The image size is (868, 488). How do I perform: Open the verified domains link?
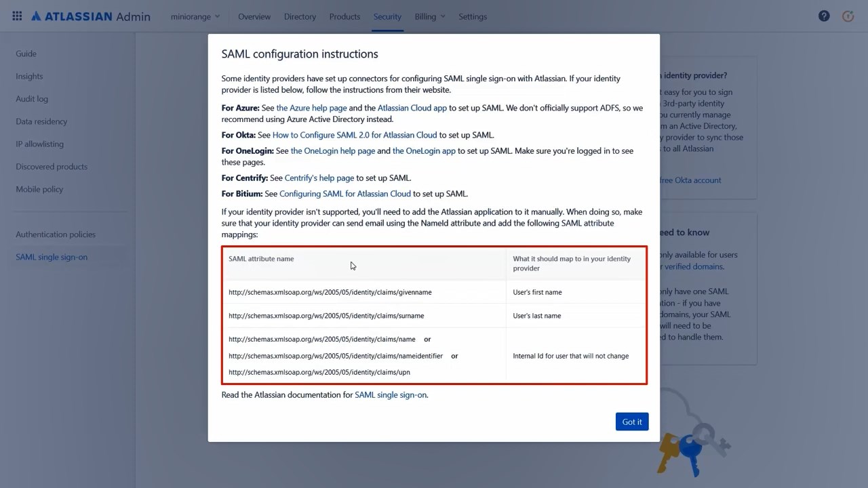pyautogui.click(x=693, y=266)
